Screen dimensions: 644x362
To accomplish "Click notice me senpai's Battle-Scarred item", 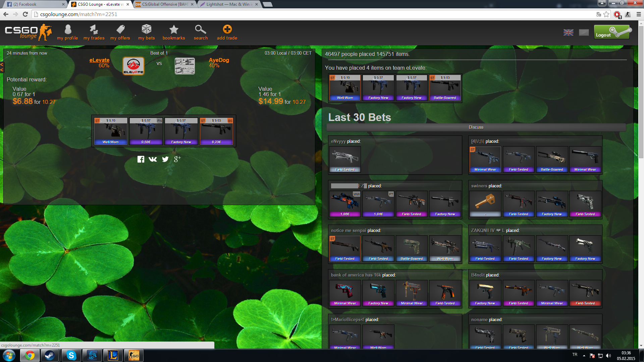I will tap(412, 248).
